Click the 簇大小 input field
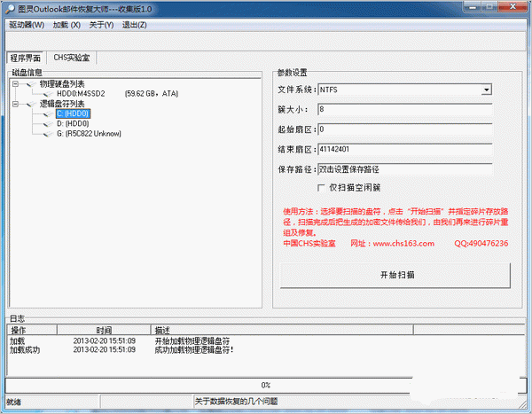Screen dimensions: 532x414 point(405,109)
